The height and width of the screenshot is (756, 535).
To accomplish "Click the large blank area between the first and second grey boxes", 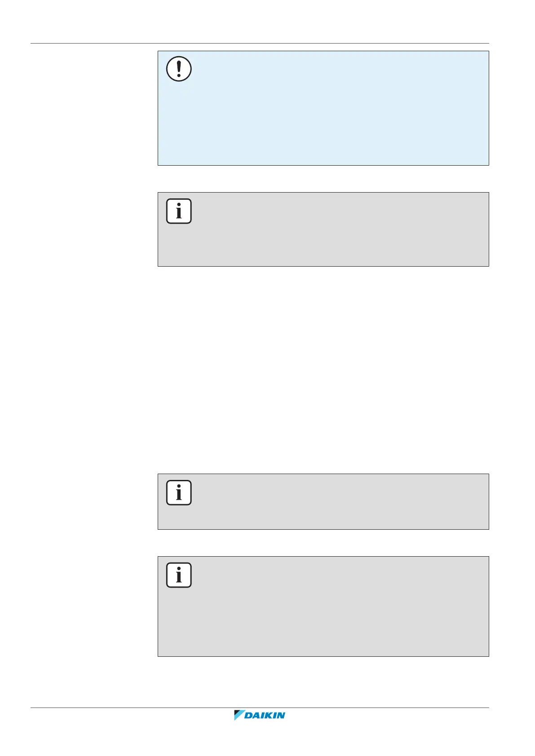I will tap(323, 370).
